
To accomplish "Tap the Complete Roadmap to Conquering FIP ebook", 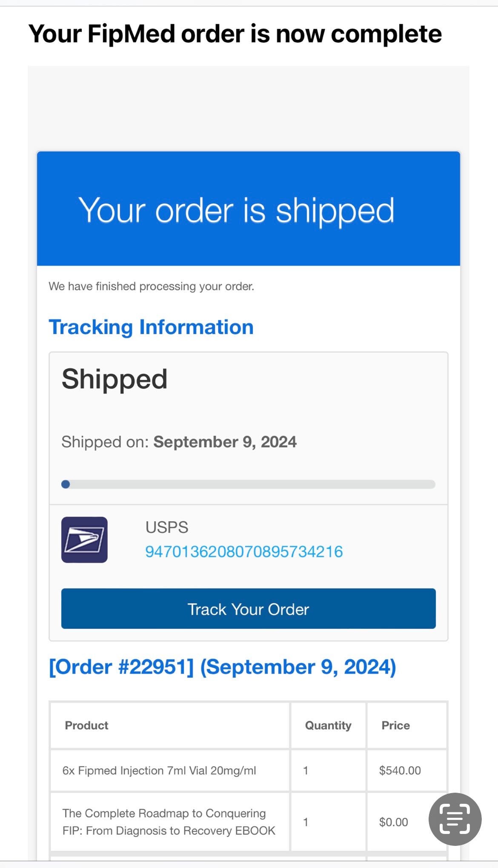I will [x=169, y=822].
